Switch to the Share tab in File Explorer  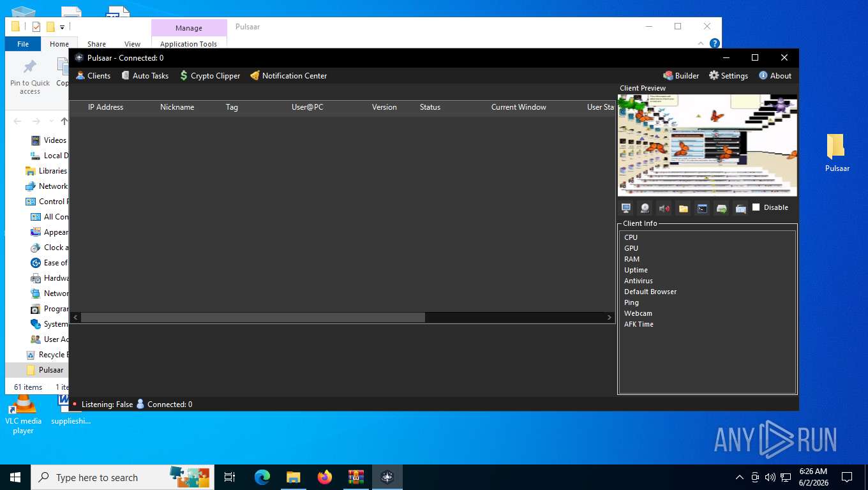(96, 44)
